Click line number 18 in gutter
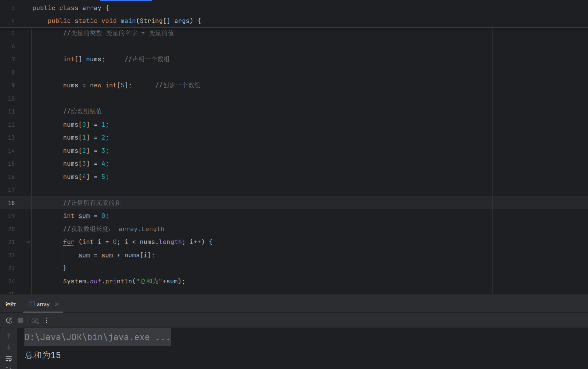This screenshot has width=588, height=369. click(12, 203)
